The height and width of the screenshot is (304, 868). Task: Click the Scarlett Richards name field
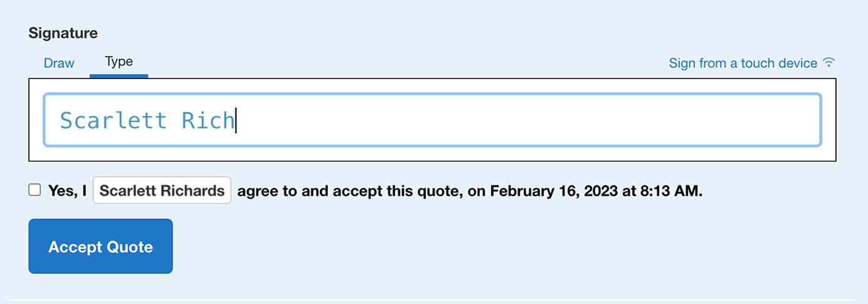[x=162, y=191]
